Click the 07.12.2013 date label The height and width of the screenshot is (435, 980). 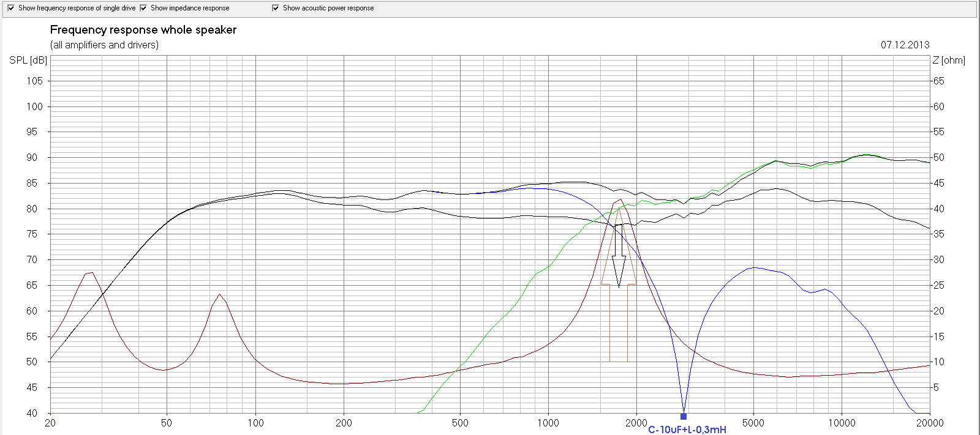coord(905,45)
